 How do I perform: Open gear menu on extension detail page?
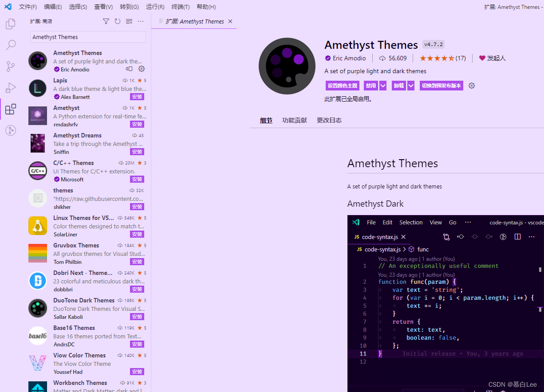tap(472, 86)
